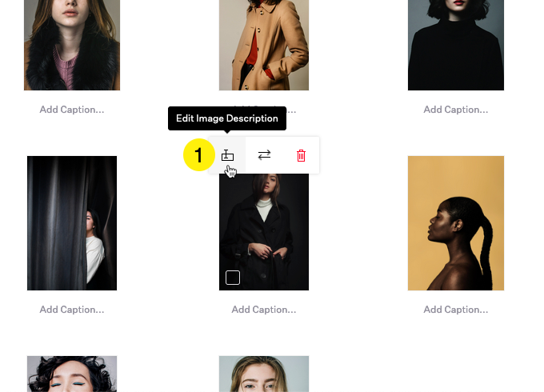
Task: Add caption under yellow background profile
Action: 455,310
